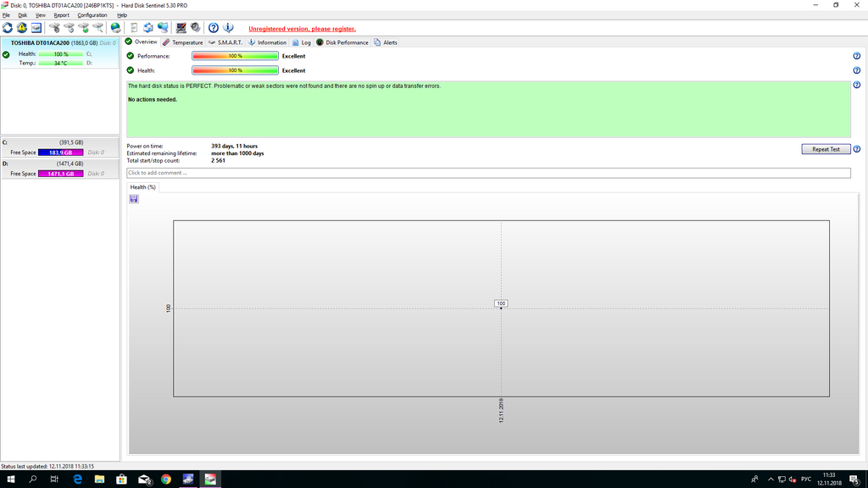The width and height of the screenshot is (868, 488).
Task: Click the disk with stop circle icon
Action: click(54, 28)
